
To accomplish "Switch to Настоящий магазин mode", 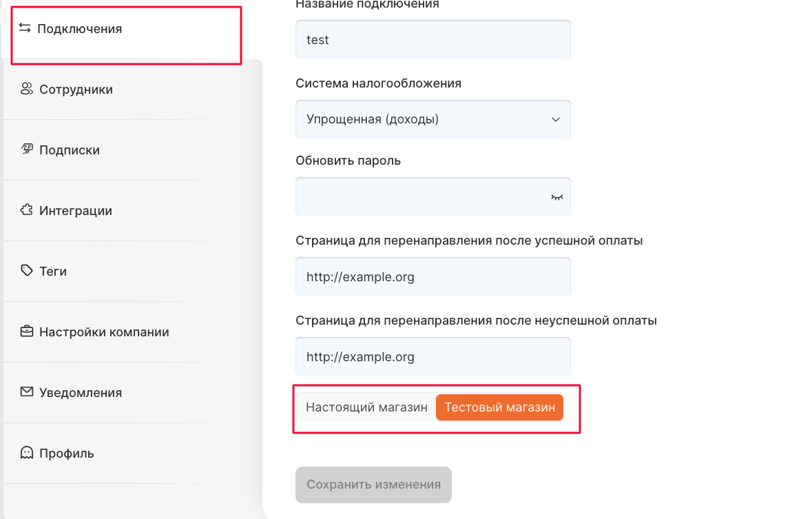I will [x=366, y=407].
